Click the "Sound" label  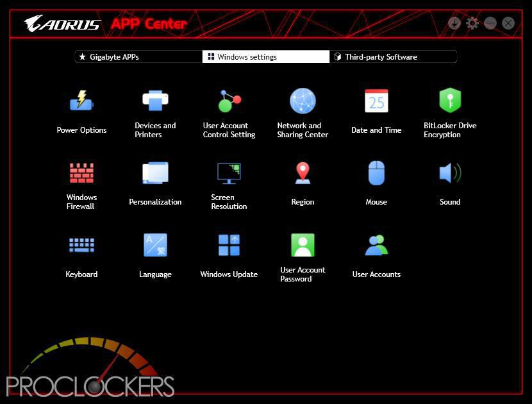(x=450, y=202)
